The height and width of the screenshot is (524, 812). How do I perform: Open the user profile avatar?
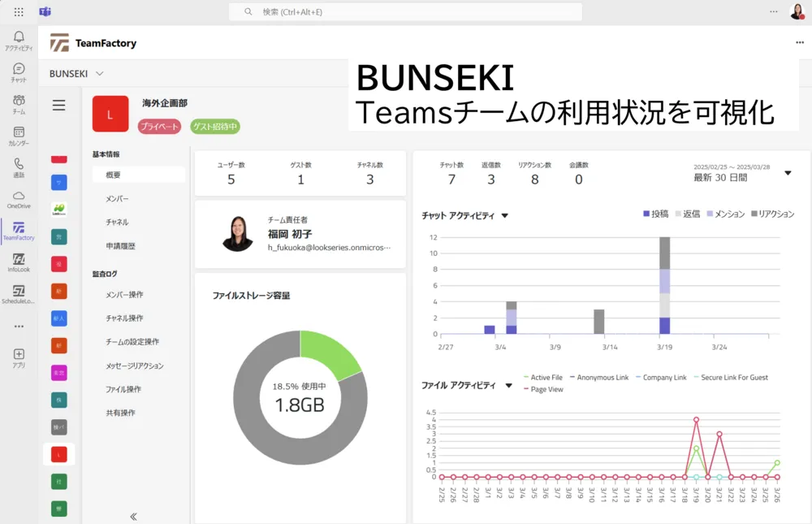tap(797, 11)
